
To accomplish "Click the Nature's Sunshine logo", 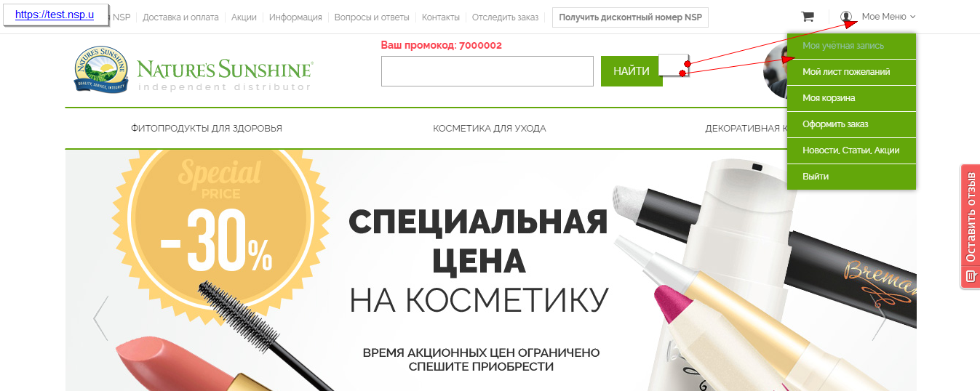I will point(194,70).
